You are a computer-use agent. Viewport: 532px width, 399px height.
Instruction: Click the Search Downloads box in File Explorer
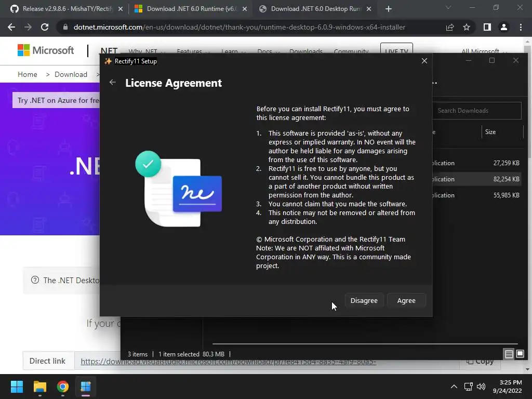pos(477,111)
